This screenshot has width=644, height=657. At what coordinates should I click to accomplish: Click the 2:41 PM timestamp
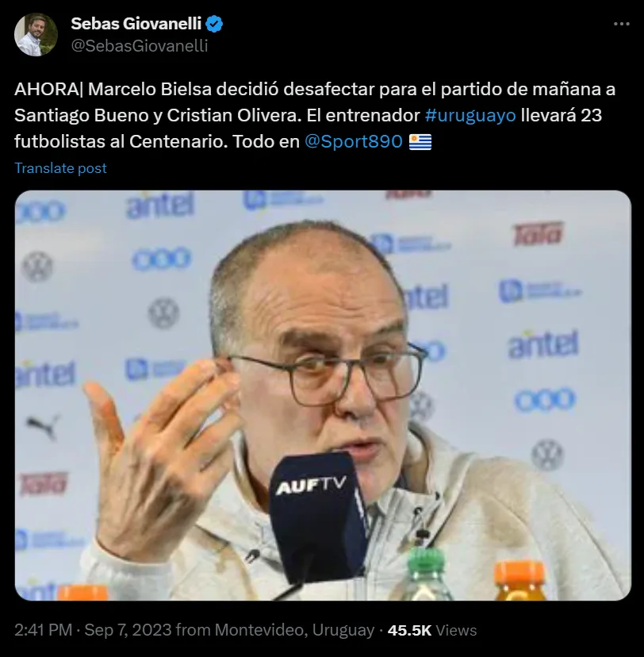pyautogui.click(x=43, y=630)
